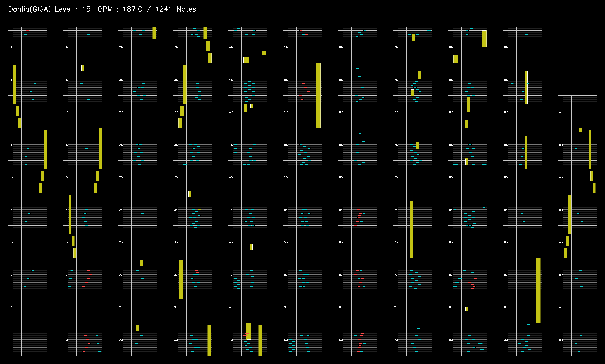Click the small hold note in measure 22
The image size is (605, 364).
click(x=141, y=263)
